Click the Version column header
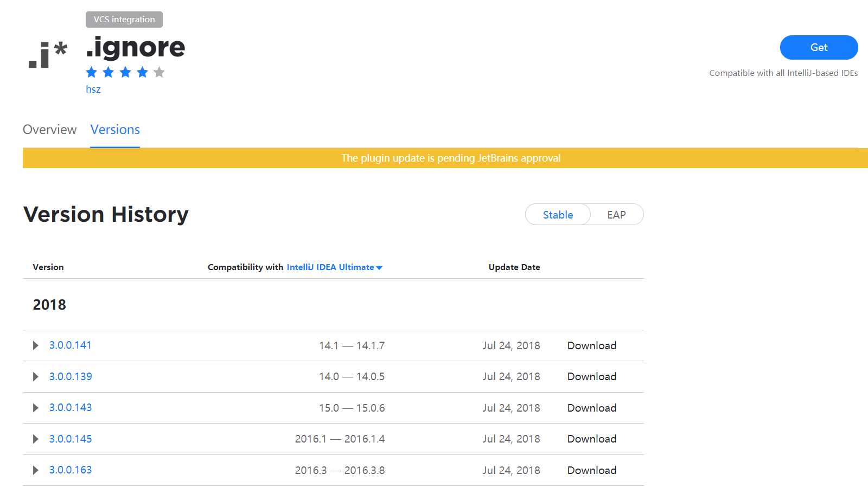The height and width of the screenshot is (487, 868). [48, 267]
